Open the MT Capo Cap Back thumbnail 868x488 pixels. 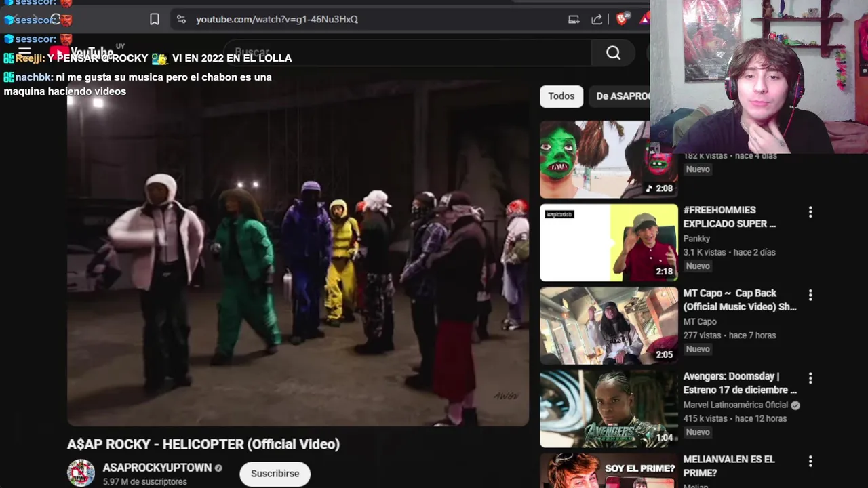click(609, 326)
